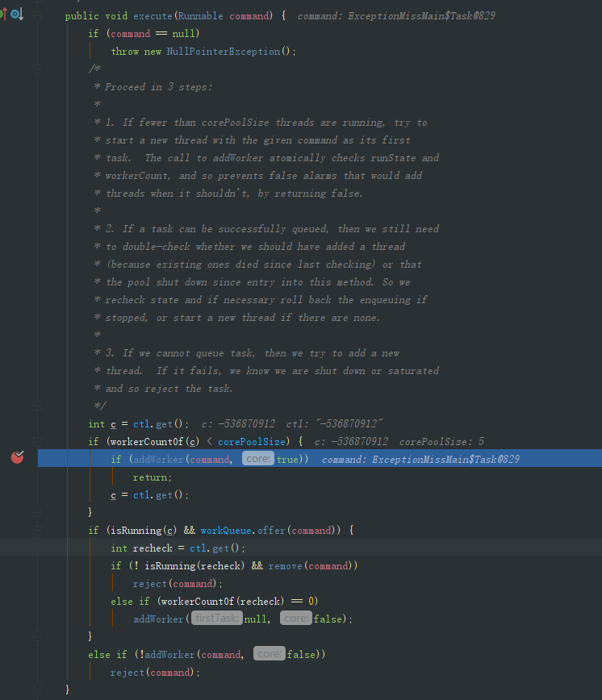The height and width of the screenshot is (700, 602).
Task: Collapse the execute method using its fold marker
Action: click(37, 16)
